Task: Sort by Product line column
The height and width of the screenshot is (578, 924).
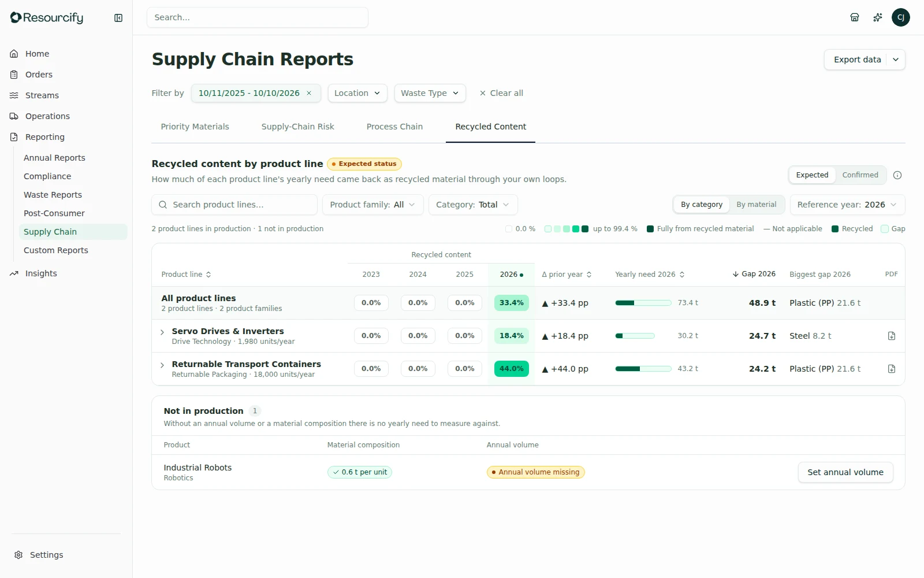Action: click(x=186, y=275)
